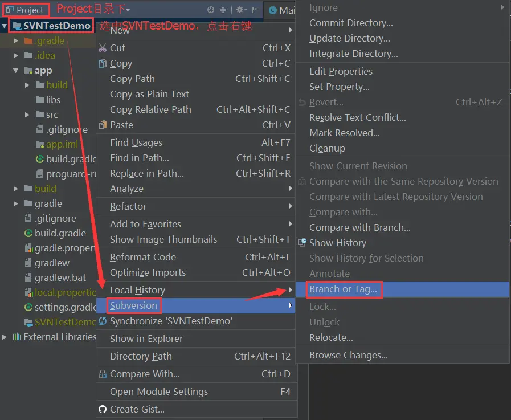Click the scroll from source target icon

pyautogui.click(x=211, y=10)
